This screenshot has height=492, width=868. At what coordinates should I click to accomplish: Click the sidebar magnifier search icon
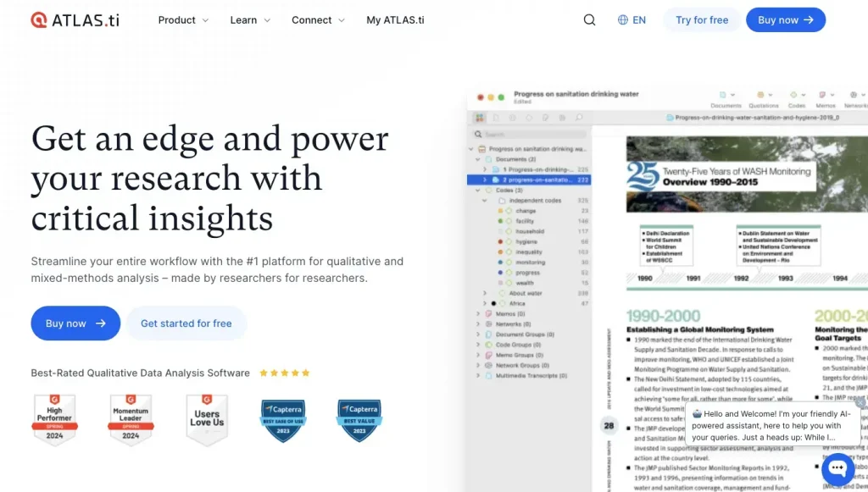click(x=478, y=135)
